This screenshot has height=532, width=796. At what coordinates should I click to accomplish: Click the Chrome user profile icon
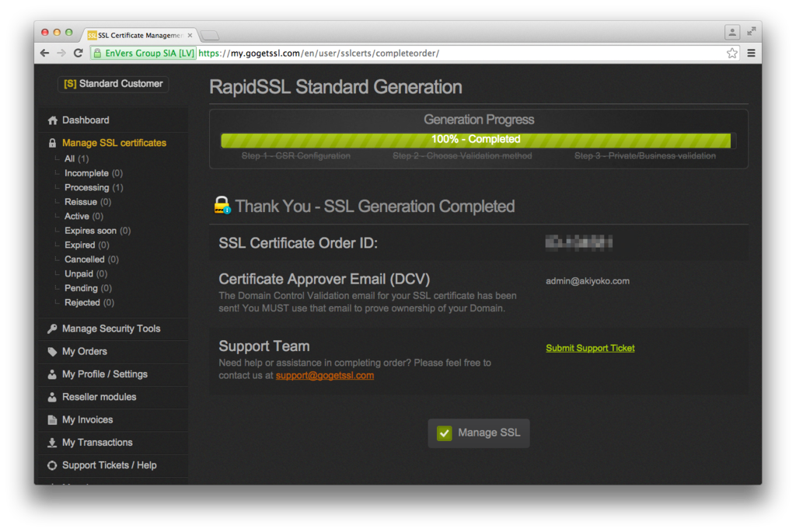coord(732,32)
